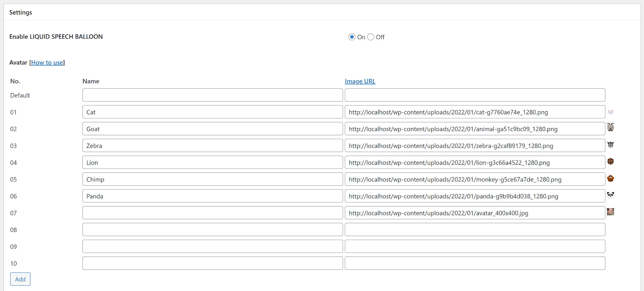The height and width of the screenshot is (291, 644).
Task: Disable LIQUID SPEECH BALLOON with Off radio button
Action: tap(371, 37)
